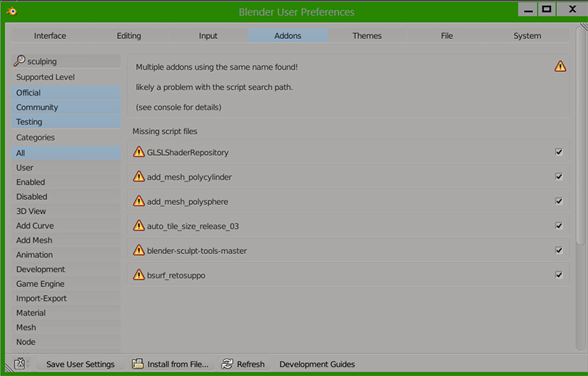The image size is (588, 376).
Task: Switch to the Interface tab
Action: [50, 35]
